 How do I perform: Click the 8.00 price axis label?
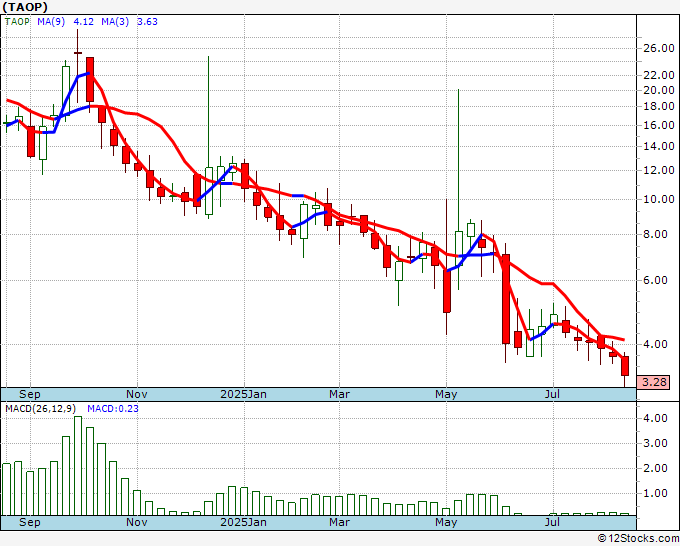click(x=655, y=235)
